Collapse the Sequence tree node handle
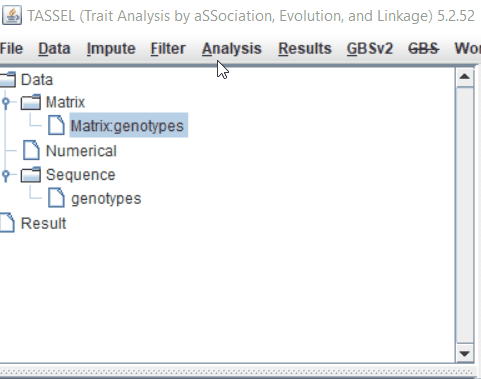481x379 pixels. [6, 175]
